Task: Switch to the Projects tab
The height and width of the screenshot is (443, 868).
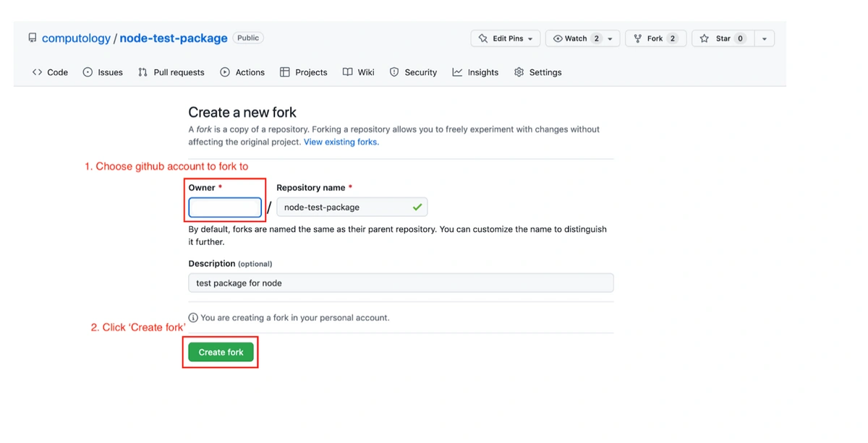Action: tap(304, 72)
